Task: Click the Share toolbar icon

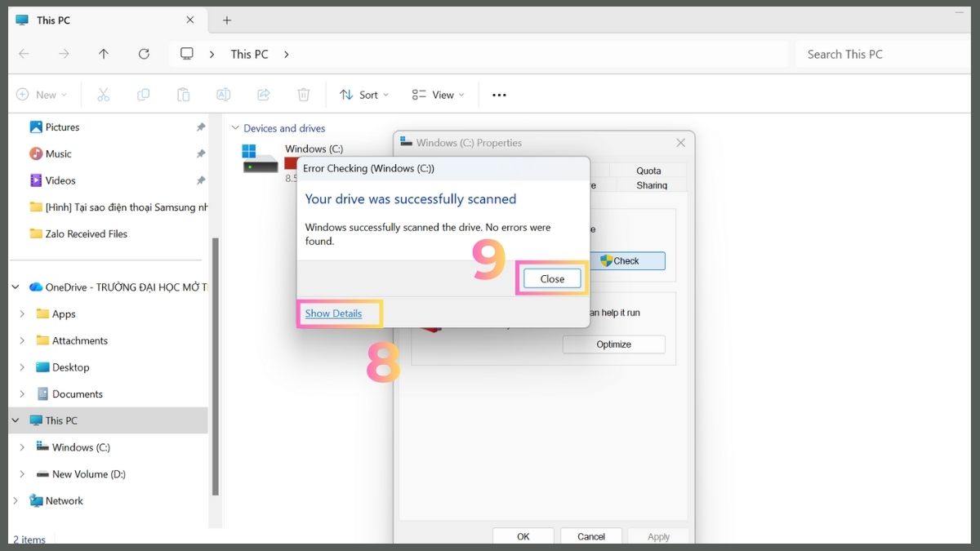Action: [x=264, y=95]
